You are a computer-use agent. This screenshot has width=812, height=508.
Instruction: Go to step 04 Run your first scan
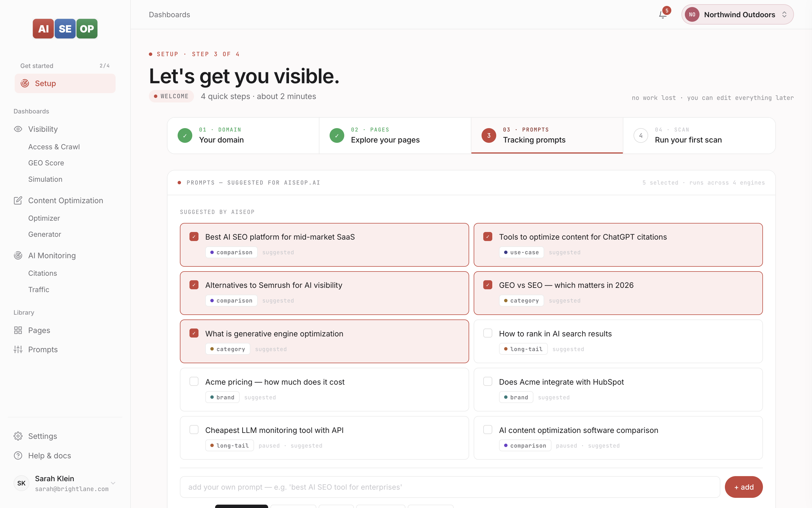click(699, 136)
